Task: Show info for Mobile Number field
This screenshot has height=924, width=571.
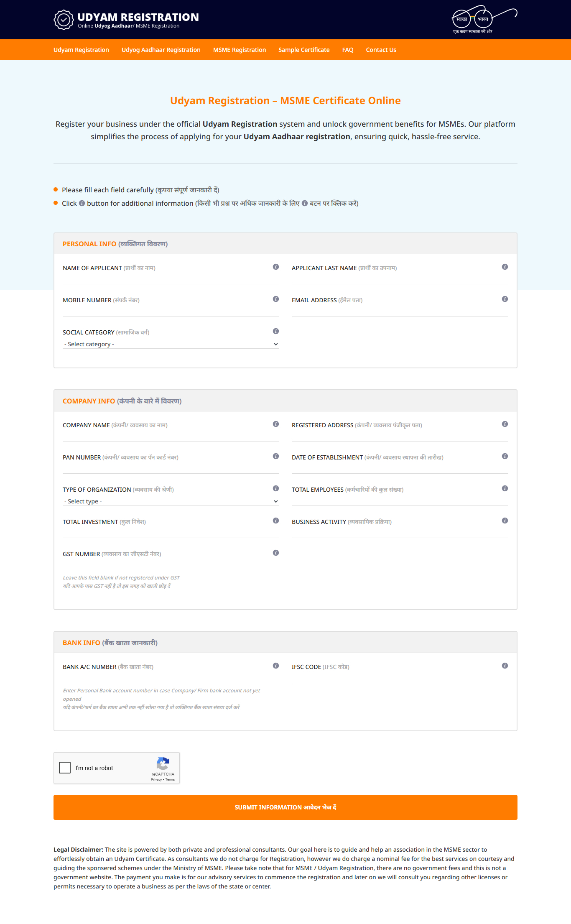Action: coord(276,299)
